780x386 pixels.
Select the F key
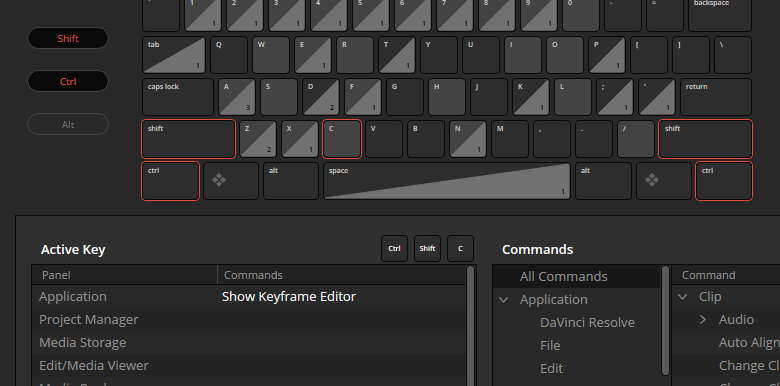pyautogui.click(x=363, y=97)
